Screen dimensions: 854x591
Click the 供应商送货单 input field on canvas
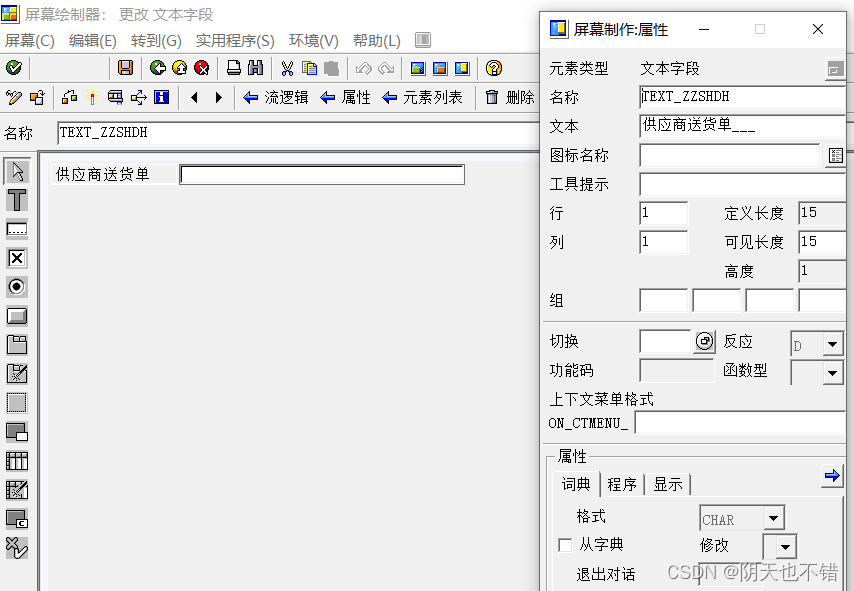tap(320, 174)
